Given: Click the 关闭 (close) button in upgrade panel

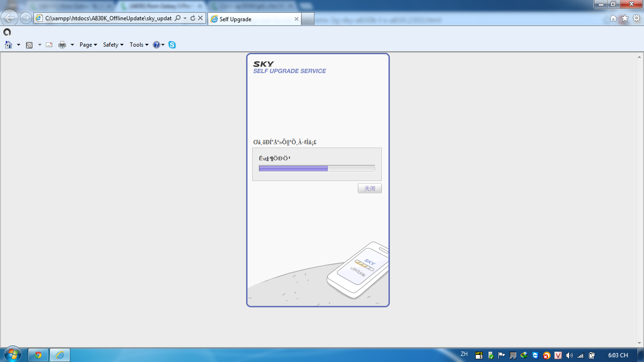Looking at the screenshot, I should coord(370,189).
